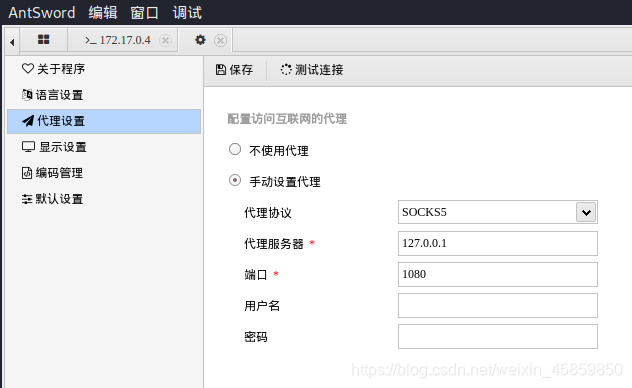Click the monitor icon beside 显示设置
Image resolution: width=632 pixels, height=388 pixels.
point(28,147)
